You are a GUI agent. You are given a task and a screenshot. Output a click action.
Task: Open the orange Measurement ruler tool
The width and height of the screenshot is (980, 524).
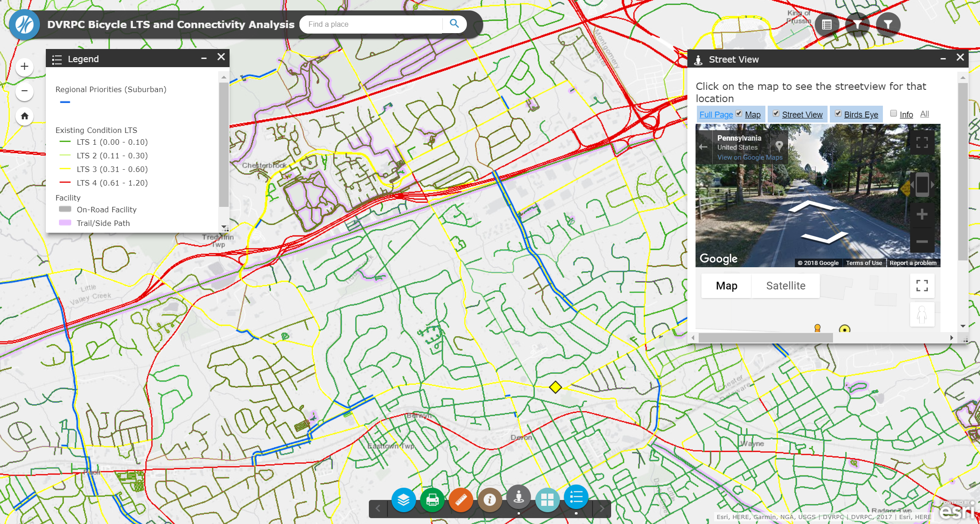[x=461, y=500]
